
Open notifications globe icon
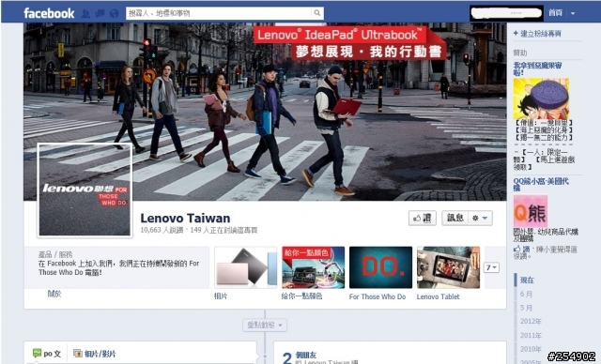coord(114,13)
